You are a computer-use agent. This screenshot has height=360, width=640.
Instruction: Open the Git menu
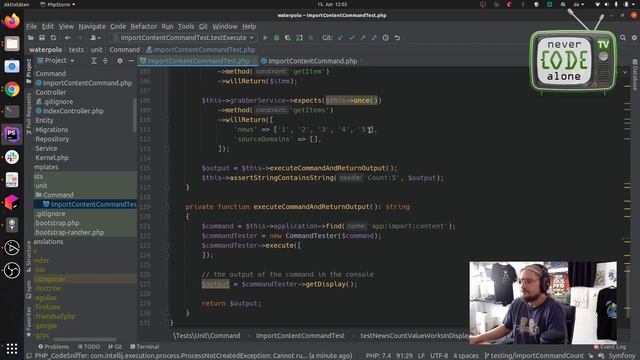[203, 27]
